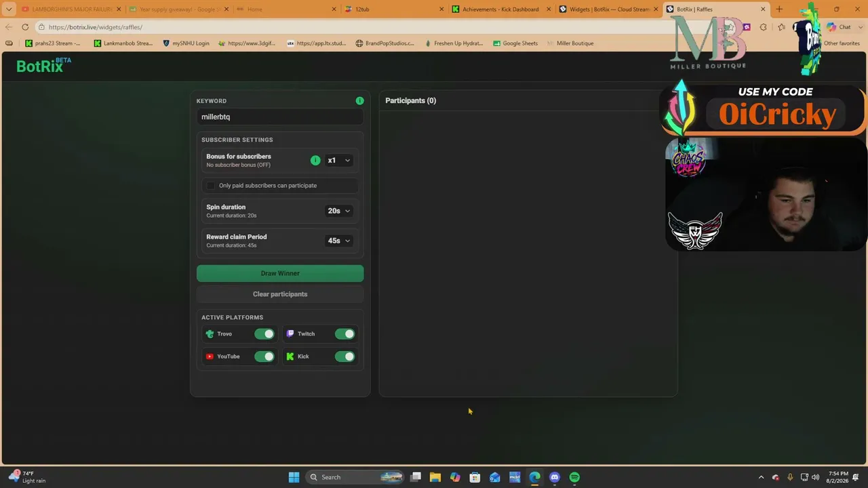This screenshot has height=488, width=868.
Task: Show hidden system tray icons
Action: (761, 477)
